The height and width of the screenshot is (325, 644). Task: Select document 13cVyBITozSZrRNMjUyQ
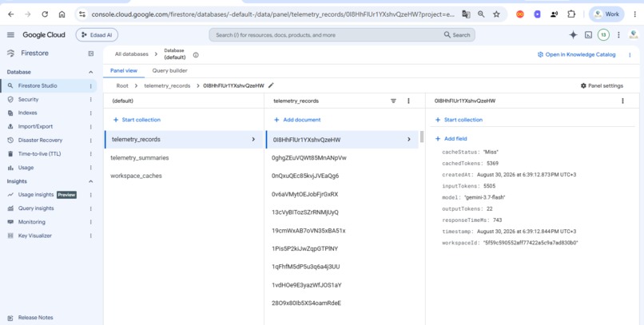(304, 212)
